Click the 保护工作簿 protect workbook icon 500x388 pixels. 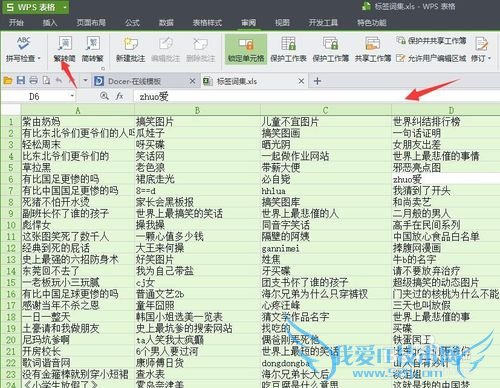(x=330, y=43)
